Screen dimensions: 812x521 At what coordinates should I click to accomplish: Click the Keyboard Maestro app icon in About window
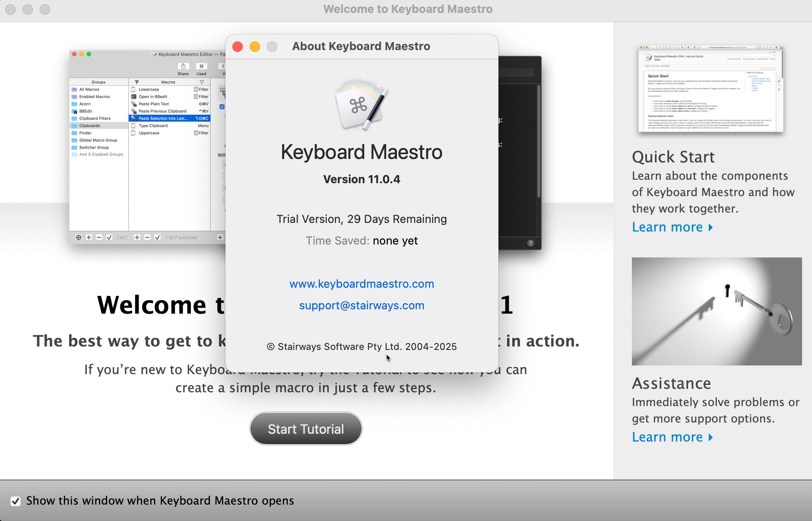coord(362,104)
